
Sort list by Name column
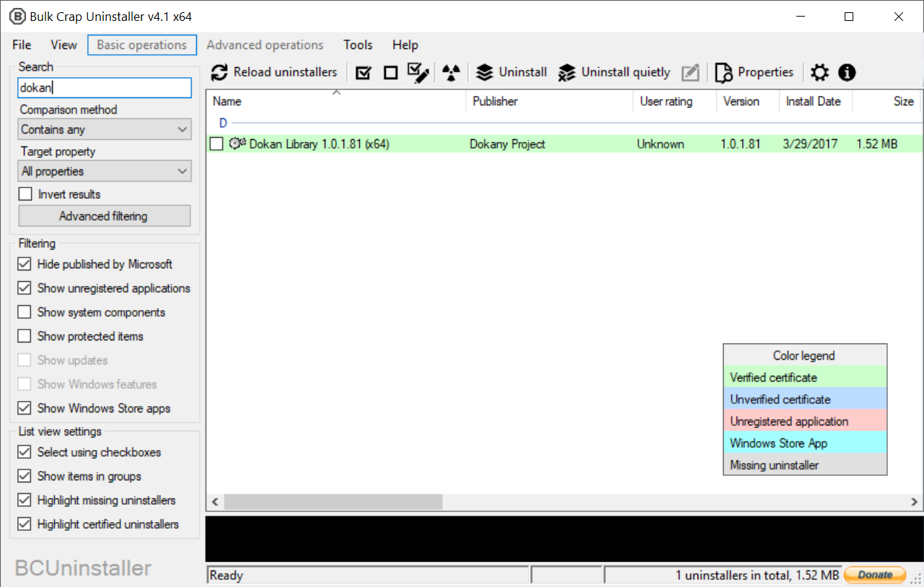[336, 102]
